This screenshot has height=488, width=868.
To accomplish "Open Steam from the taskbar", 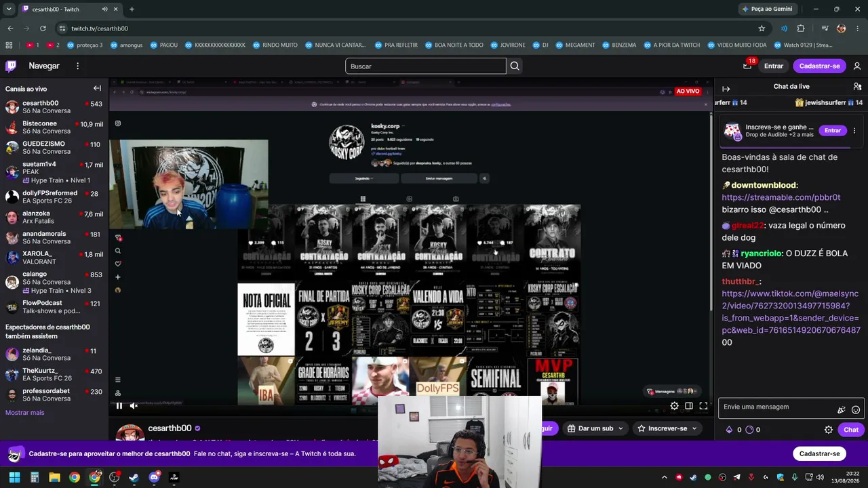I will tap(134, 477).
